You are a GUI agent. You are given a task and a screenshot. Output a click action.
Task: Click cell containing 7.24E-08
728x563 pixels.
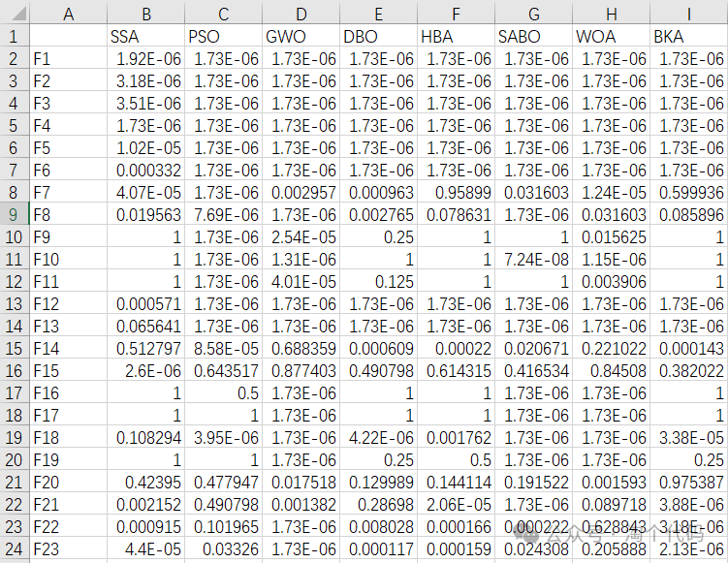click(x=533, y=259)
